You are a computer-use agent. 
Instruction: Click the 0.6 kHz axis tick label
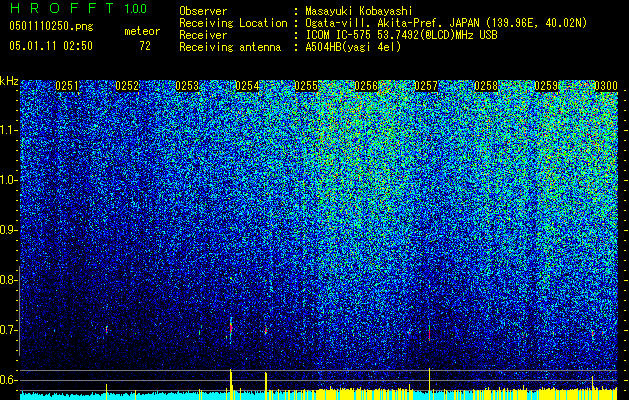pyautogui.click(x=8, y=380)
